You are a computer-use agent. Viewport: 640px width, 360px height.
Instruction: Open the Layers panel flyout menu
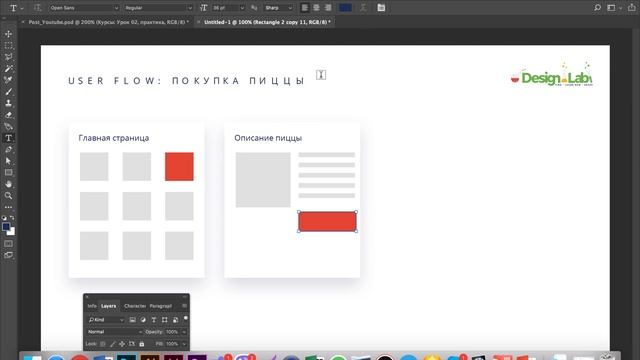[184, 306]
